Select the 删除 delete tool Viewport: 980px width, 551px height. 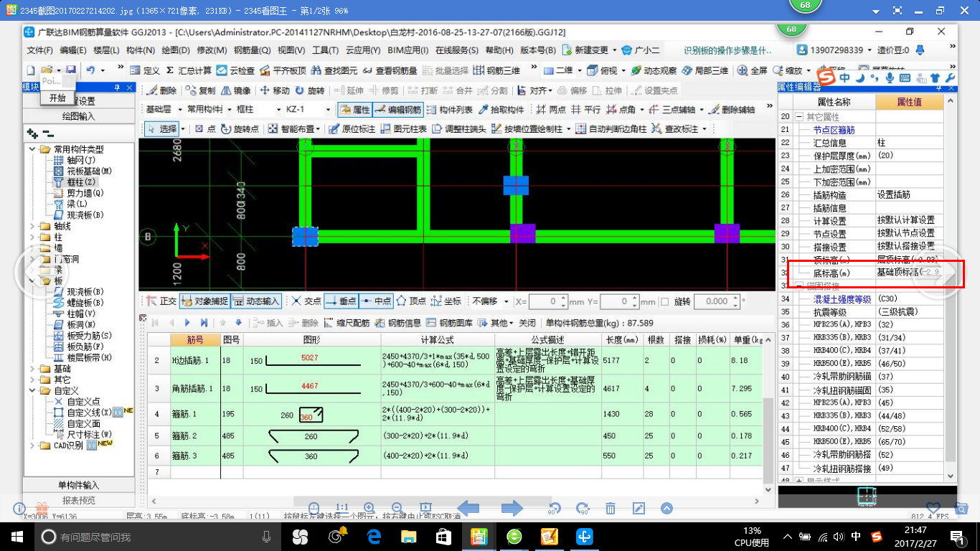click(161, 91)
